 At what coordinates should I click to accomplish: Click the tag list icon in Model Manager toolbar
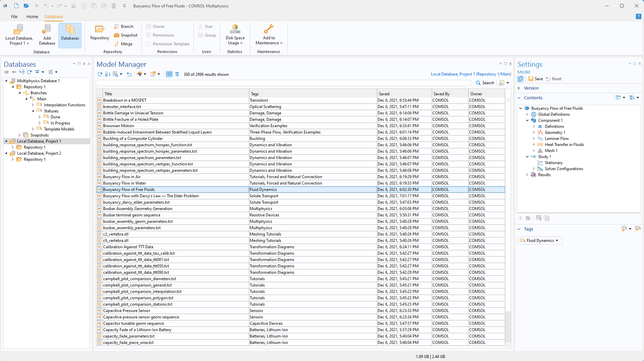pos(153,74)
